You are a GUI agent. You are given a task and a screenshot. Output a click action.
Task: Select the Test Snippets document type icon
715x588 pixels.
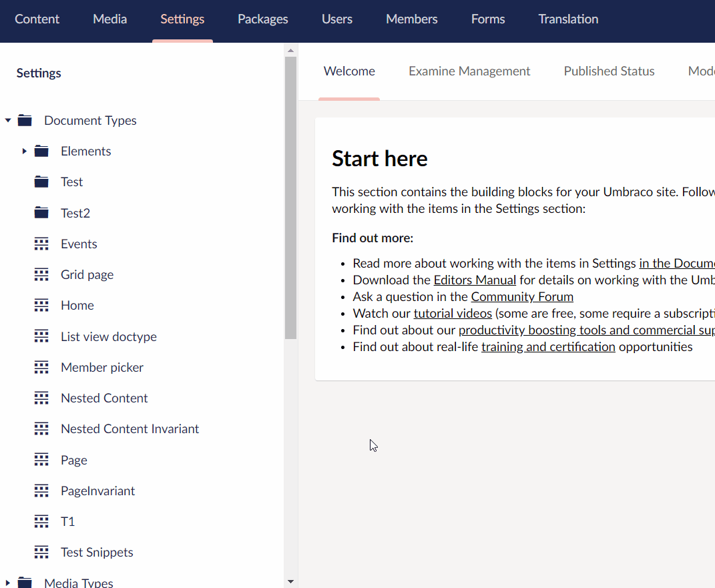click(x=41, y=552)
